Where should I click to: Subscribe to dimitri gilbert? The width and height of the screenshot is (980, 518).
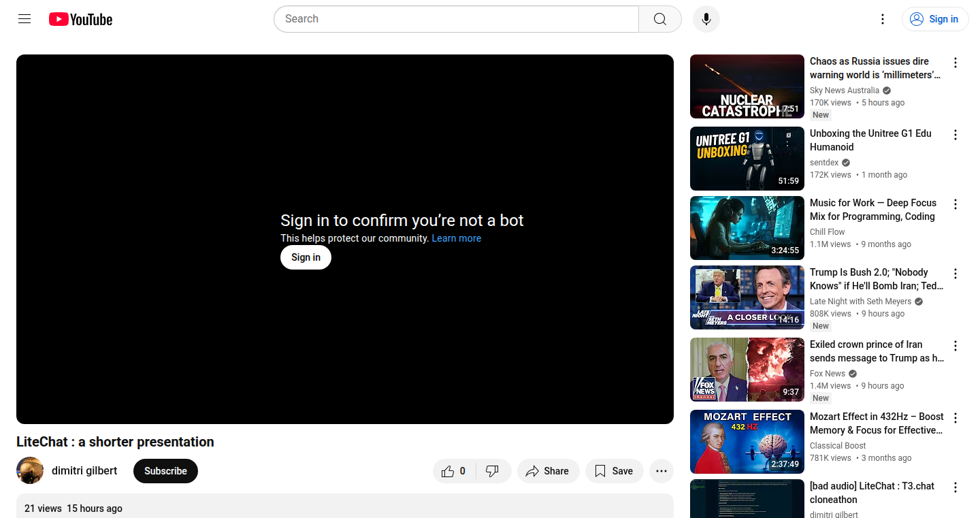[165, 471]
